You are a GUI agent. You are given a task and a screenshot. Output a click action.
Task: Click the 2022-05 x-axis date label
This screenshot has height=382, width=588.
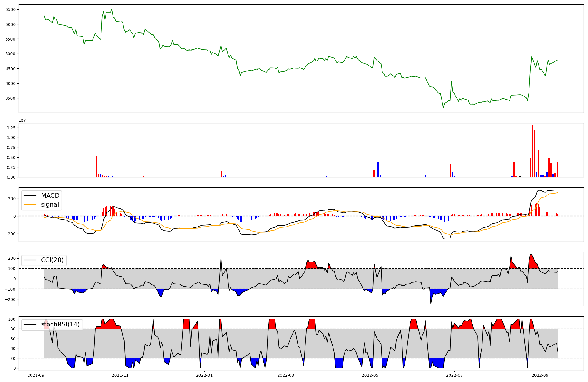pyautogui.click(x=370, y=375)
